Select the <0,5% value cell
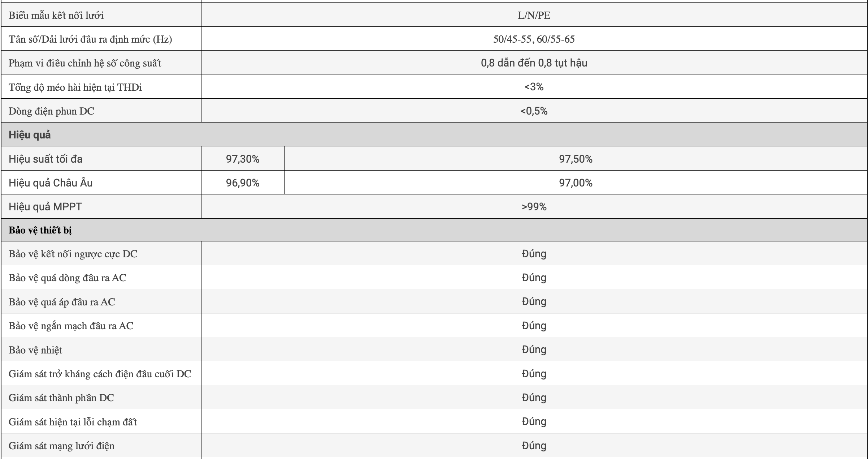 534,111
